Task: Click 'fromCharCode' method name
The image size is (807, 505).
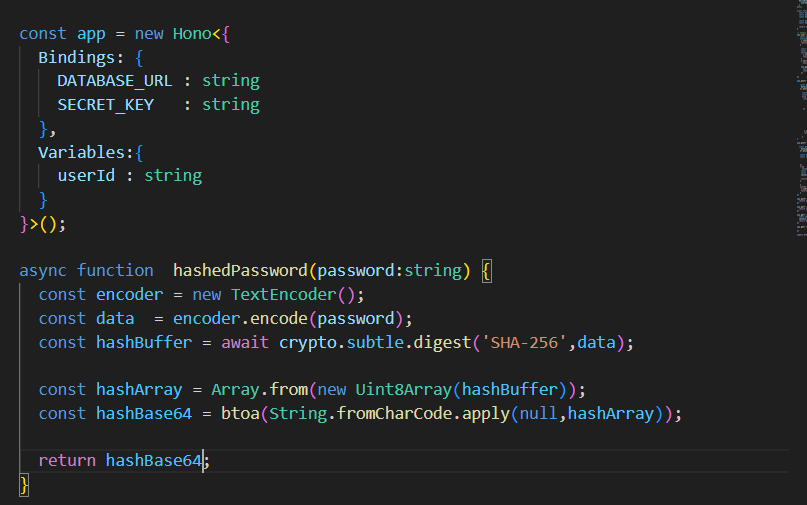Action: [394, 414]
